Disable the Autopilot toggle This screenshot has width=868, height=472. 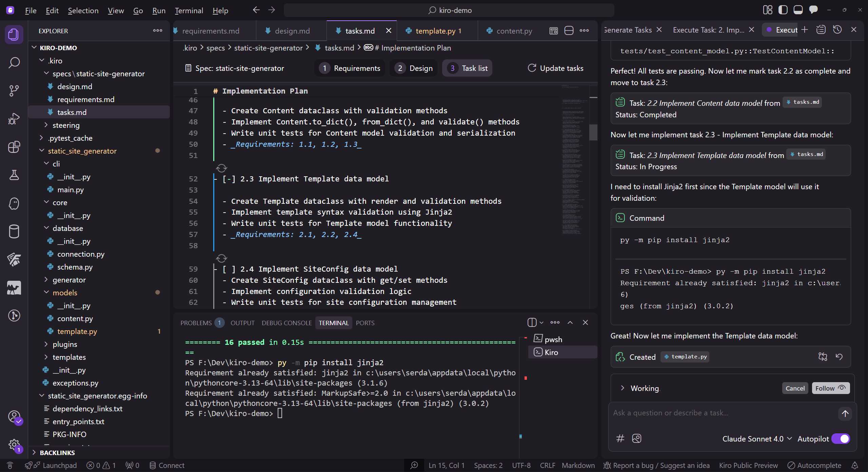point(841,438)
